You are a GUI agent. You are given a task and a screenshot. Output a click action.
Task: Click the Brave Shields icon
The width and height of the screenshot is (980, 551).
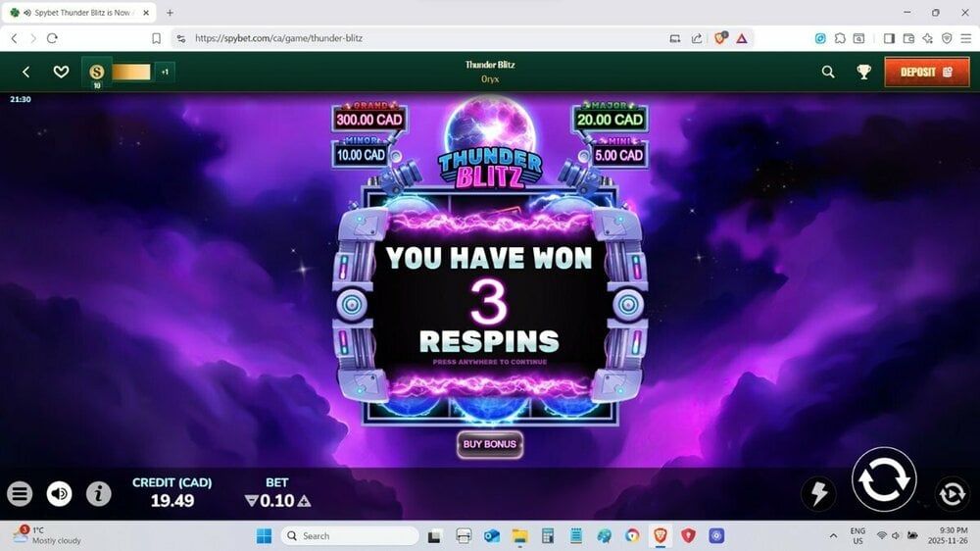720,38
